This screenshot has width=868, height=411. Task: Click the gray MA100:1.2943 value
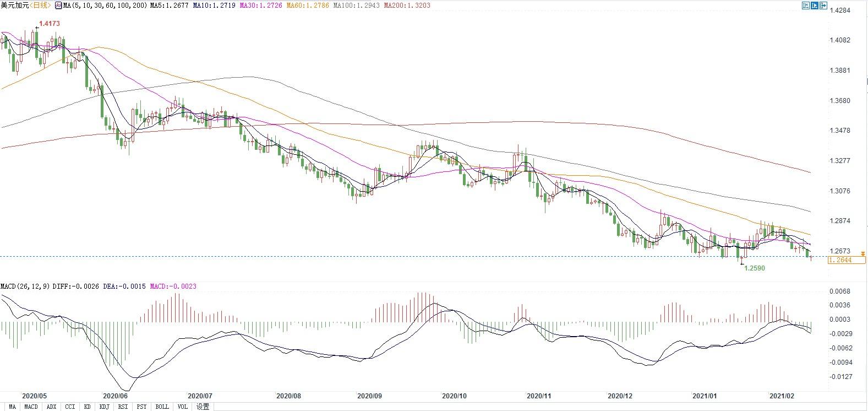coord(357,6)
